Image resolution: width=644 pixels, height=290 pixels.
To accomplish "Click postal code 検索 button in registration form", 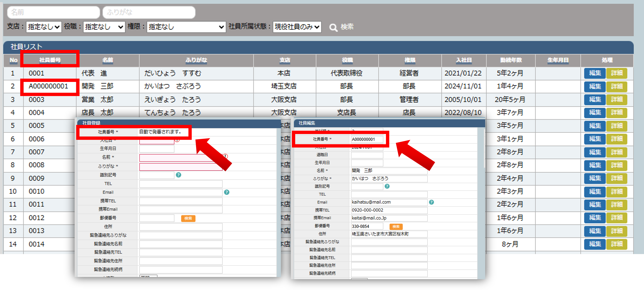I will coord(188,218).
